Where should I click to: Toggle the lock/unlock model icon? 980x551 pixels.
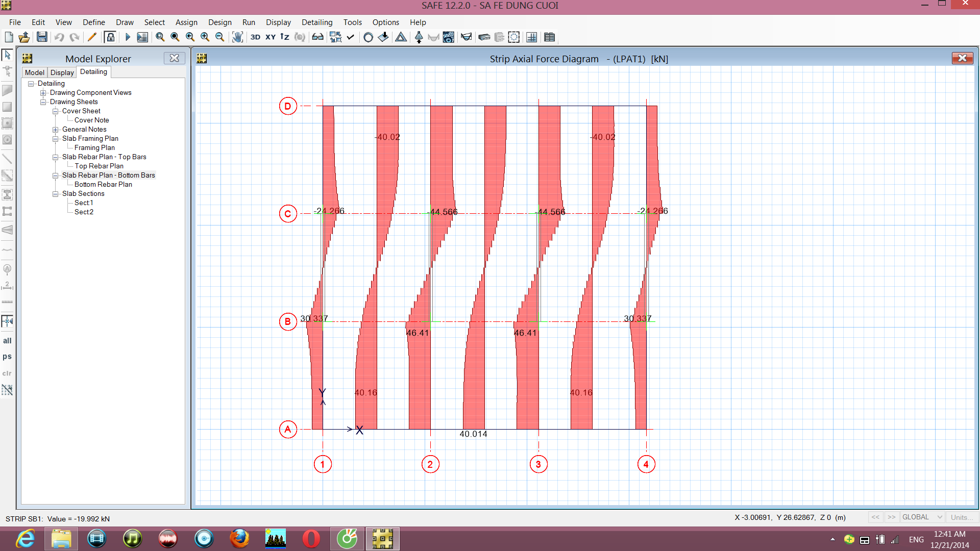point(110,37)
